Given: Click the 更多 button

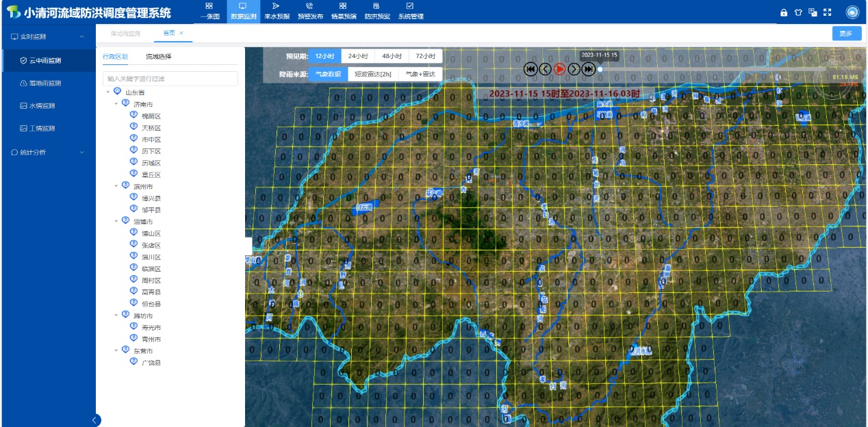Looking at the screenshot, I should coord(846,34).
